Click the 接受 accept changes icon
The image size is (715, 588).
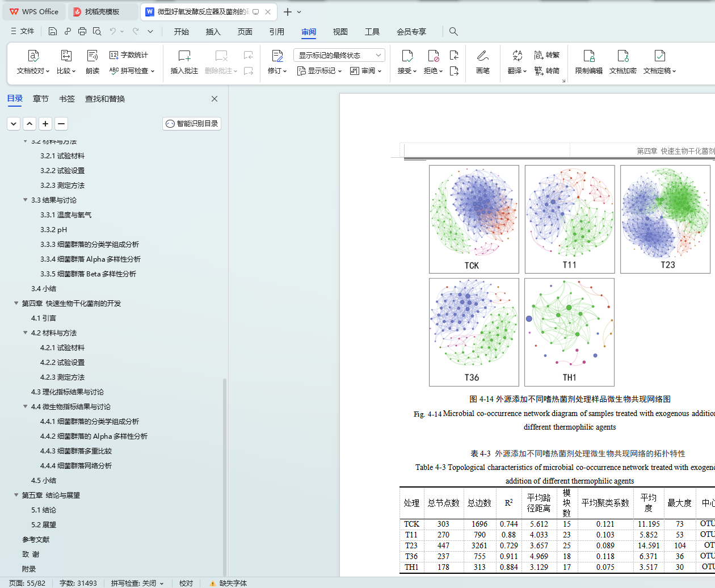coord(407,56)
